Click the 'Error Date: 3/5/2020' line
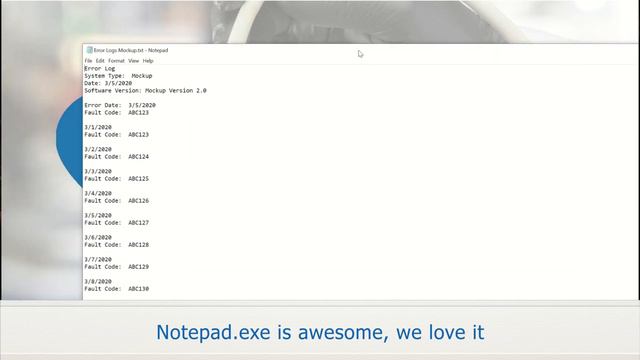 coord(120,105)
